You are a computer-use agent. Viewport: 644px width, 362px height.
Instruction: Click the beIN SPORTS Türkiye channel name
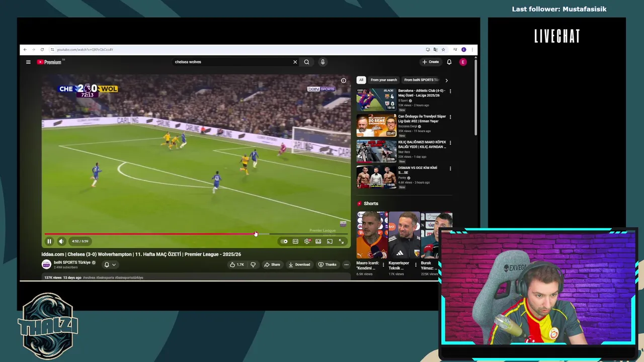(72, 262)
